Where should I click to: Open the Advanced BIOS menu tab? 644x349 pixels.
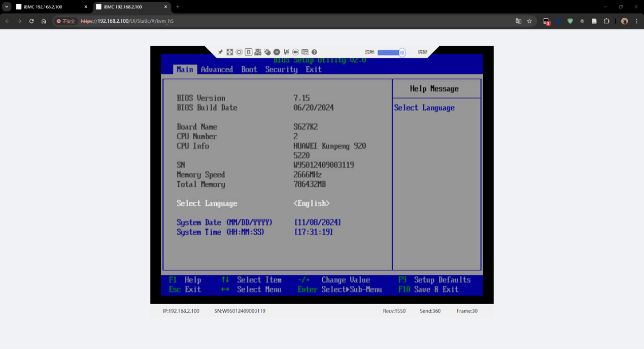click(217, 70)
